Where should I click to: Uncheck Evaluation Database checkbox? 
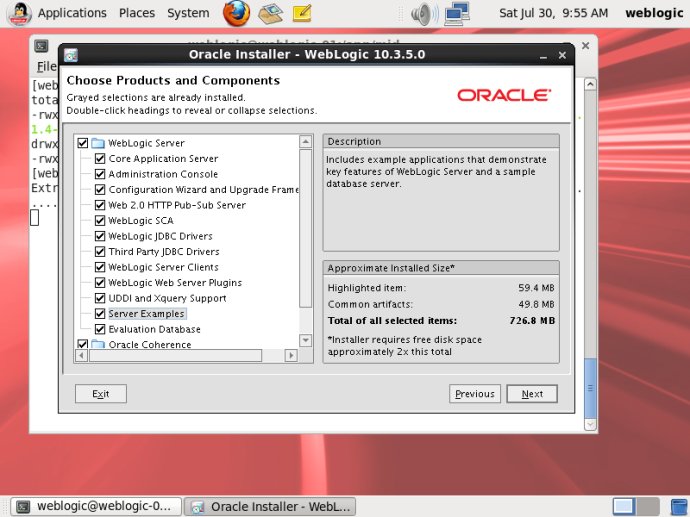point(100,329)
